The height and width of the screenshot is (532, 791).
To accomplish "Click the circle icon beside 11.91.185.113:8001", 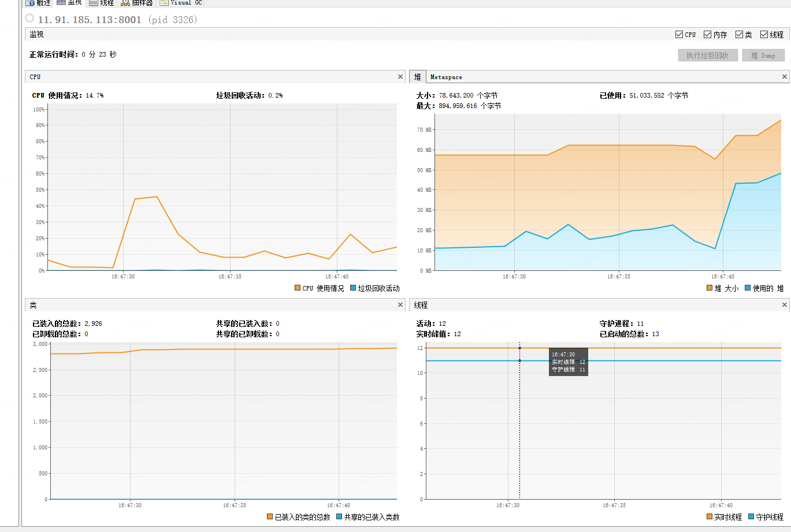I will coord(29,18).
